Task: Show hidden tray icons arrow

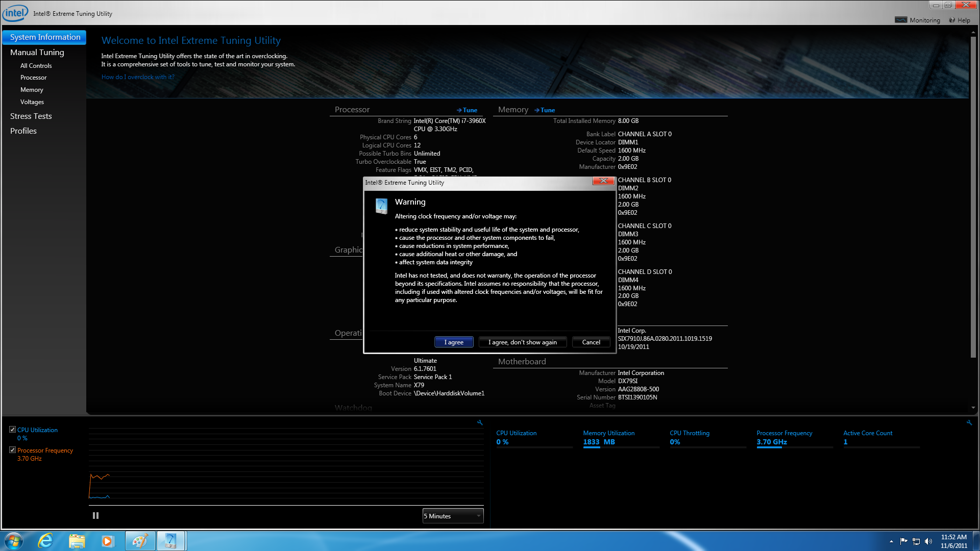Action: (x=891, y=541)
